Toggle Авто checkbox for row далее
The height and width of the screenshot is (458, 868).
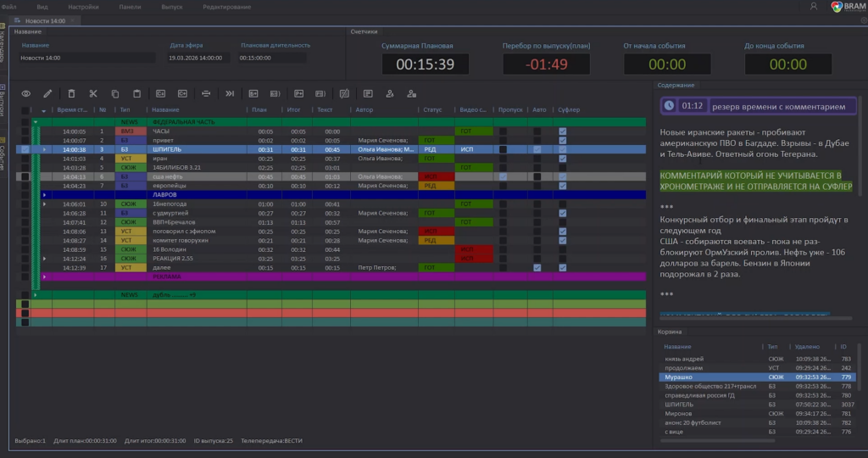click(x=537, y=267)
